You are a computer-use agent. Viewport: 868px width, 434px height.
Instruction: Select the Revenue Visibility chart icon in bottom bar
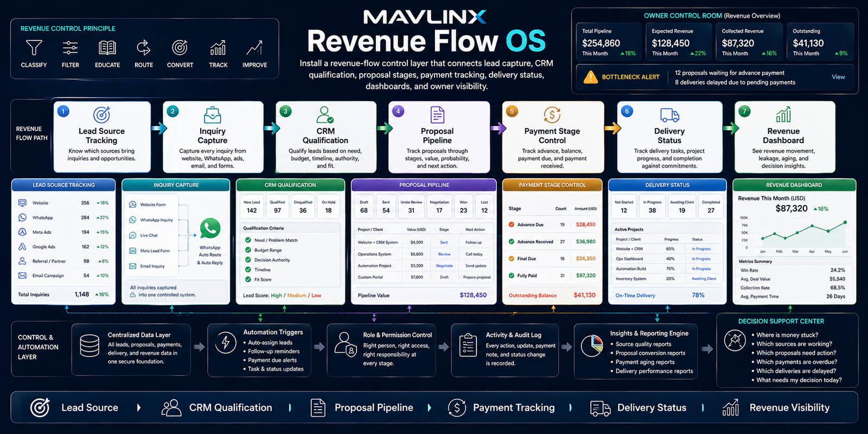tap(731, 407)
